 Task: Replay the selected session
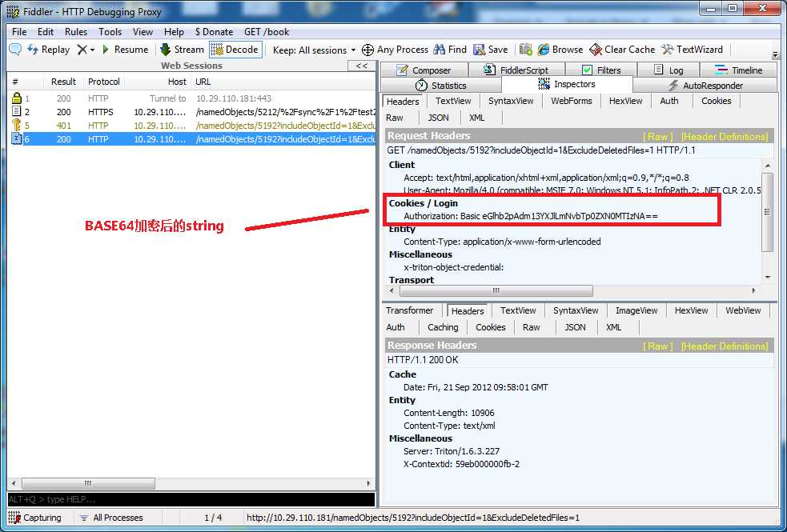pos(48,49)
